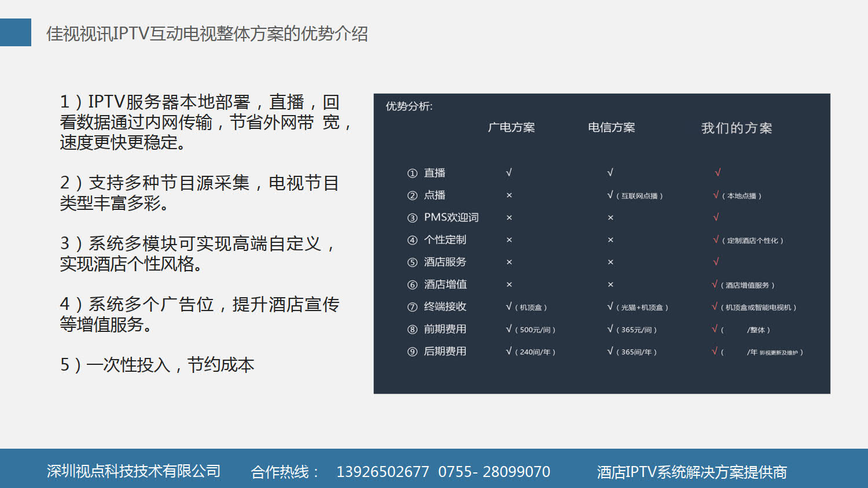Click the red checkmark in the PMS欢迎词 row

[716, 217]
